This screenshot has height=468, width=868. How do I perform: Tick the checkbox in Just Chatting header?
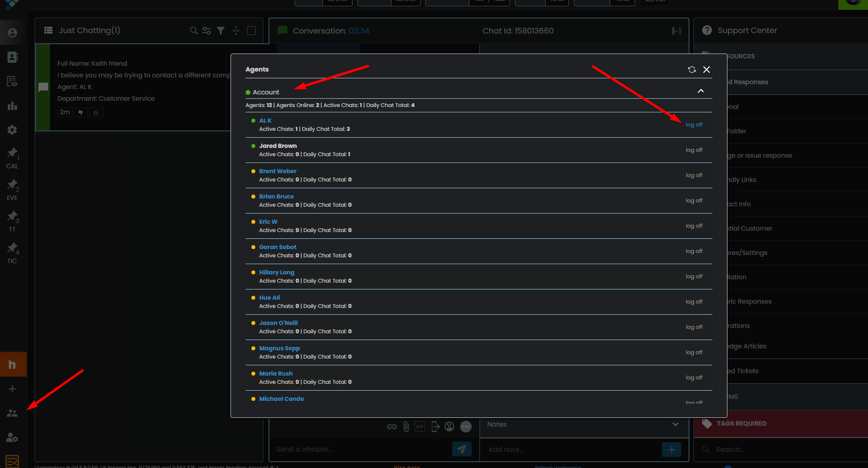(251, 31)
